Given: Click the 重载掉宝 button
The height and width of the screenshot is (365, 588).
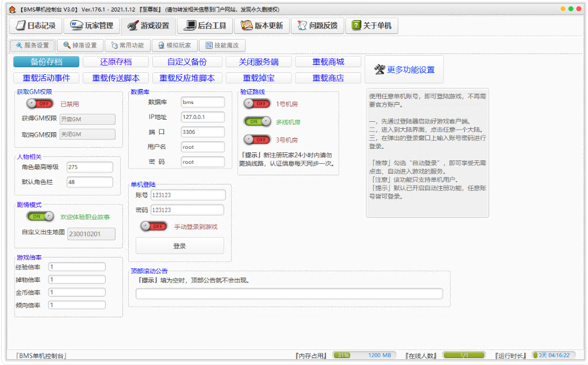Looking at the screenshot, I should (259, 78).
